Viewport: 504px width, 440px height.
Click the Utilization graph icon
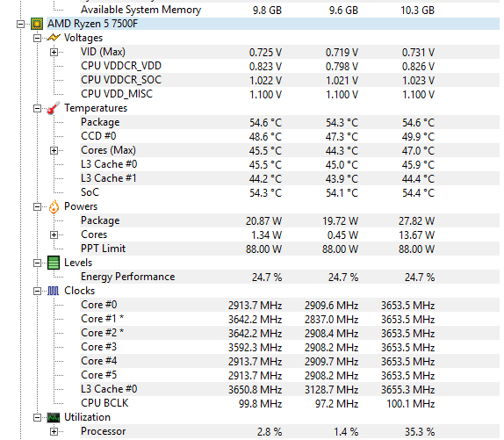(54, 417)
